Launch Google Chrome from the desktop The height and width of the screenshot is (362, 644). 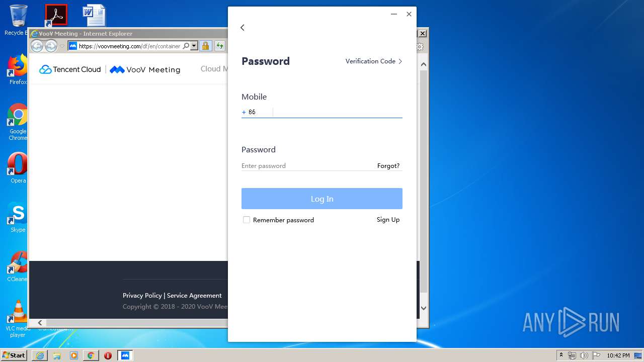click(18, 122)
